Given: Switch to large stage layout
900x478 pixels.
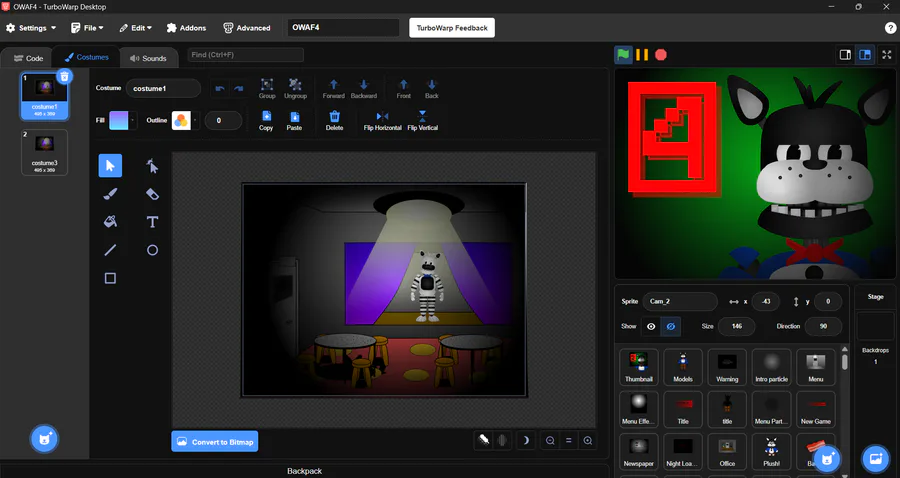Looking at the screenshot, I should pos(865,55).
